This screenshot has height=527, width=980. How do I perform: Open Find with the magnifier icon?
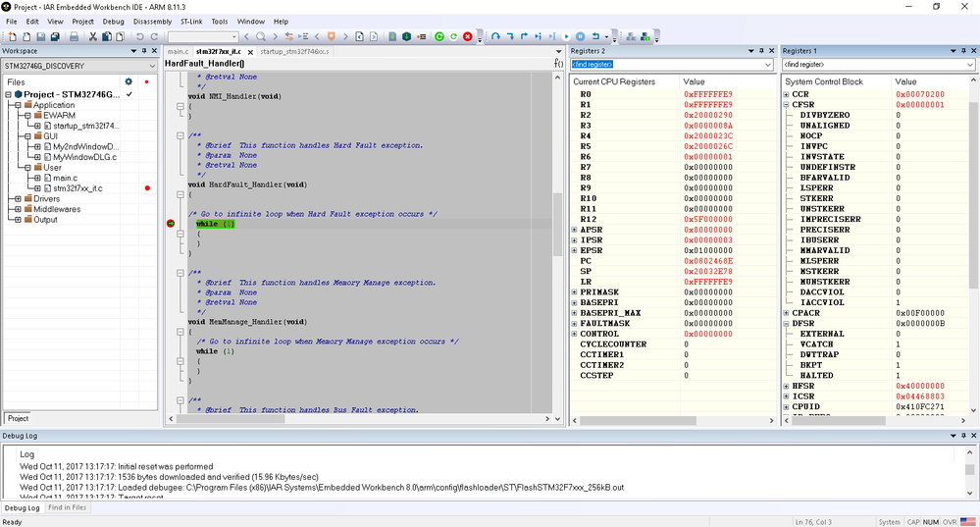(x=261, y=37)
